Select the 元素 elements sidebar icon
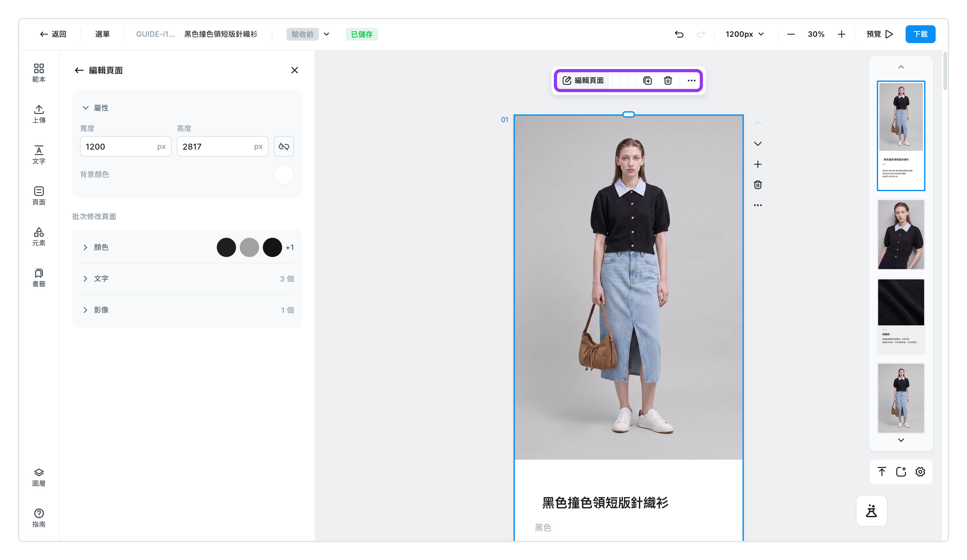The height and width of the screenshot is (560, 967). click(39, 237)
